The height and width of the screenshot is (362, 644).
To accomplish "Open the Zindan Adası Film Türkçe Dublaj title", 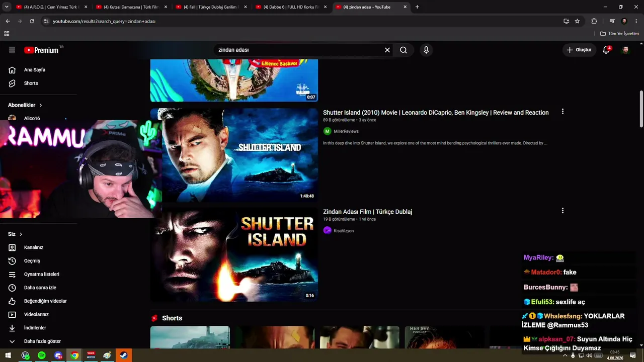I will pyautogui.click(x=367, y=212).
